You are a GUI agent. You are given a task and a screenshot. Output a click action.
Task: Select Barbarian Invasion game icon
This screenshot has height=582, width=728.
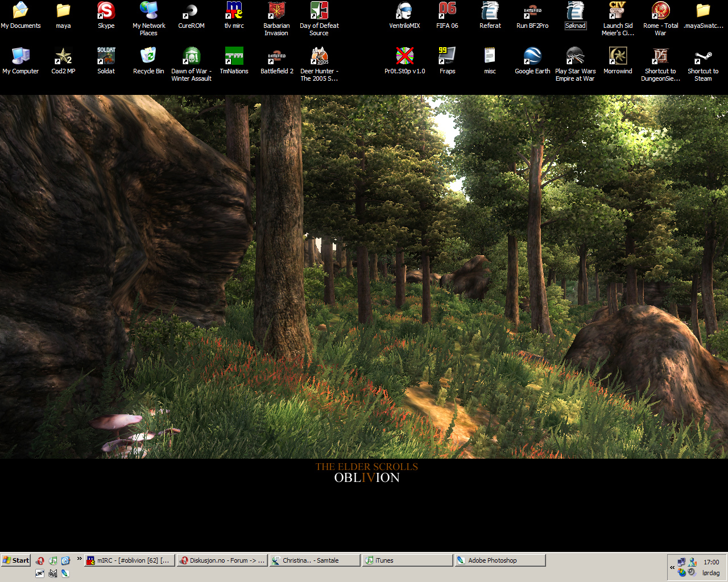click(276, 19)
